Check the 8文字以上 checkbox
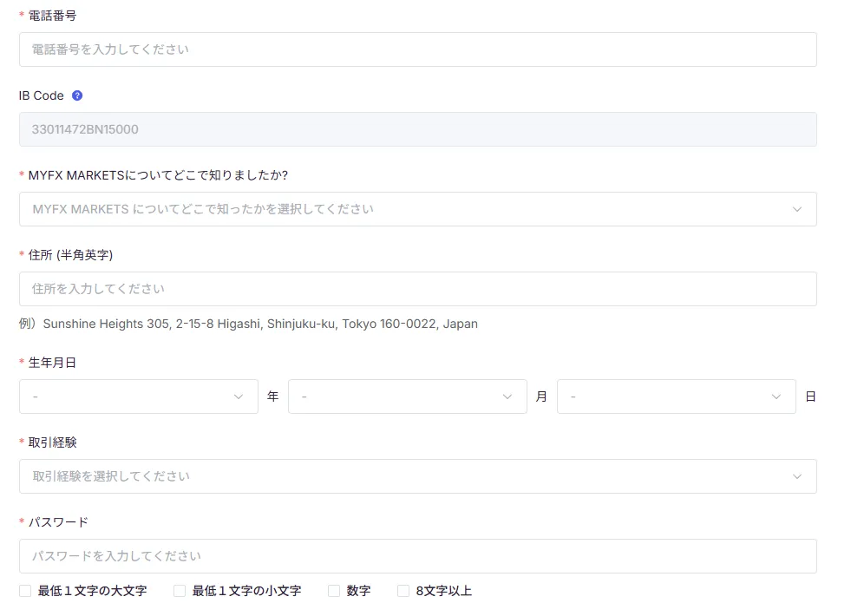 pyautogui.click(x=403, y=590)
